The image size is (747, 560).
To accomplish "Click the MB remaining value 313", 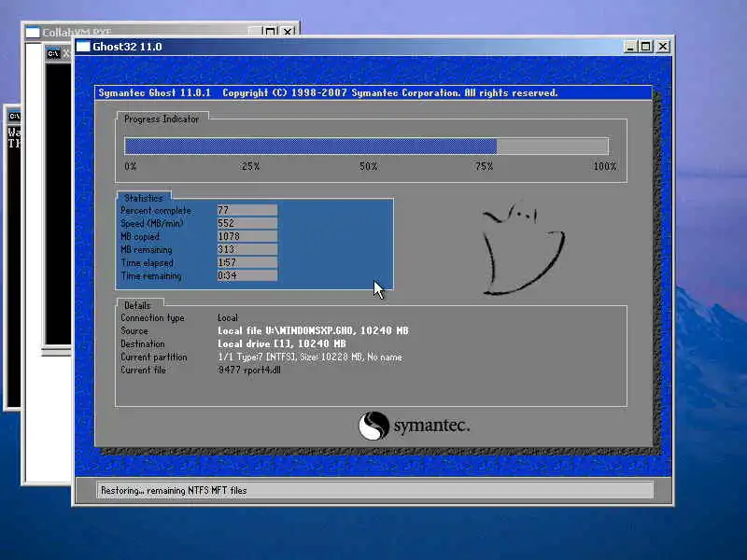I will point(247,249).
